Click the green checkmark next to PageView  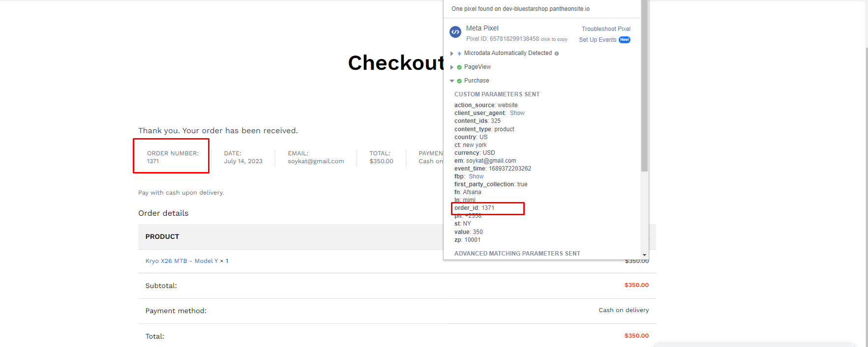(459, 67)
